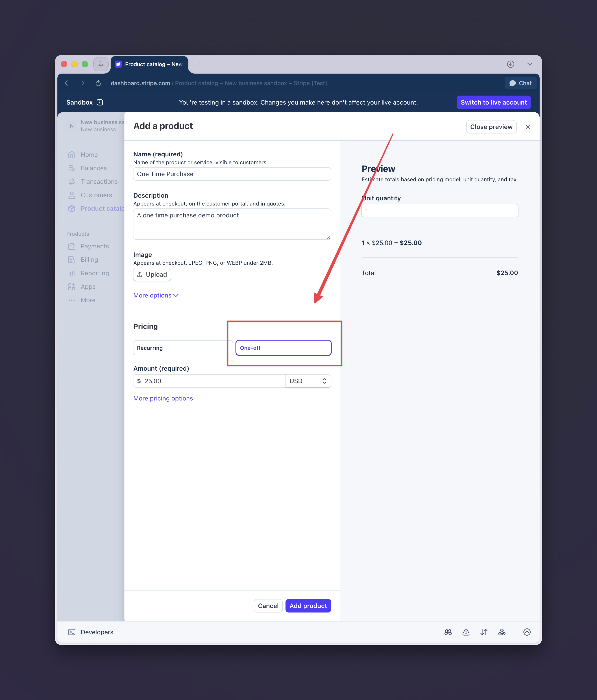
Task: Click the warning triangle icon in bottom bar
Action: pyautogui.click(x=466, y=632)
